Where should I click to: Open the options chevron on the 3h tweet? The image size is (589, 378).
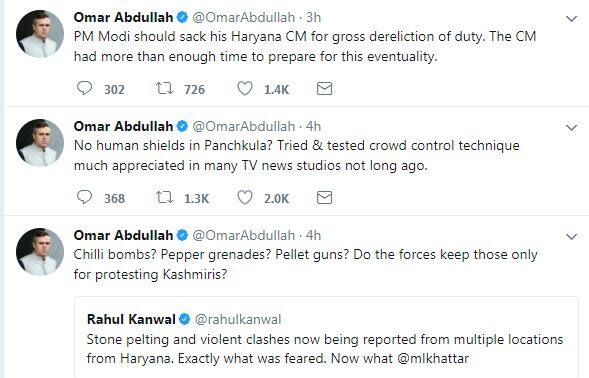[x=571, y=18]
